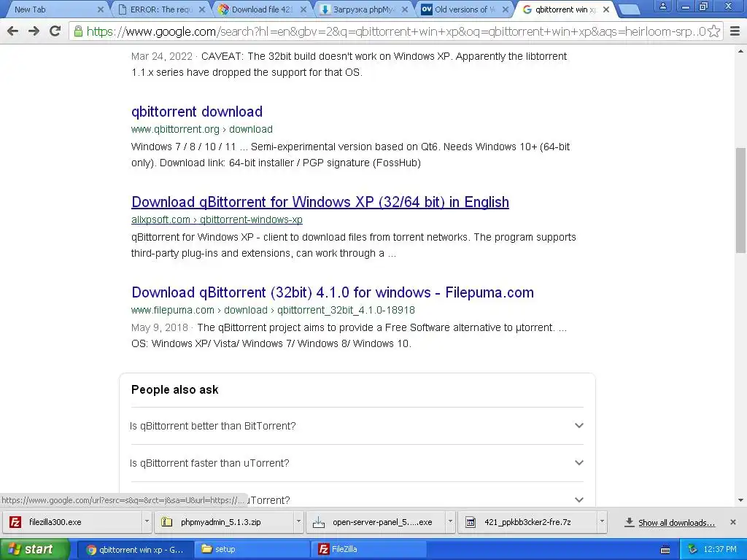Go back using the browser back arrow
The height and width of the screenshot is (560, 747).
pos(13,31)
